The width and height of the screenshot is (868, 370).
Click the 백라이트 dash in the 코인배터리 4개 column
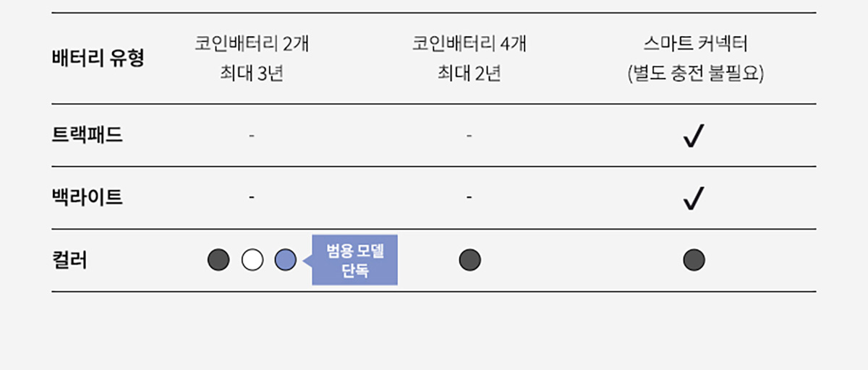tap(469, 197)
